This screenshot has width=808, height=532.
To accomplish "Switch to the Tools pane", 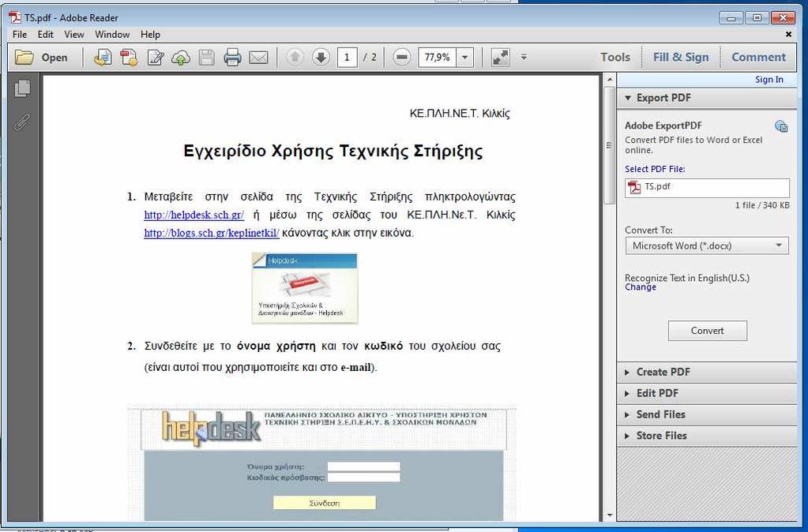I will (615, 57).
